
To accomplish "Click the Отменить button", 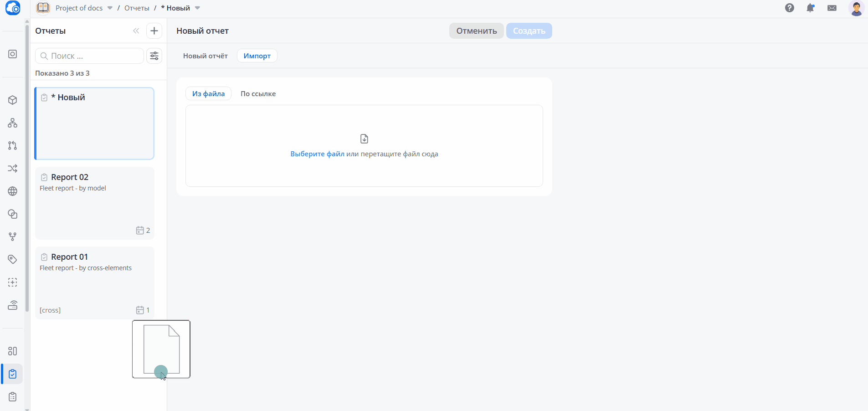I will click(477, 31).
